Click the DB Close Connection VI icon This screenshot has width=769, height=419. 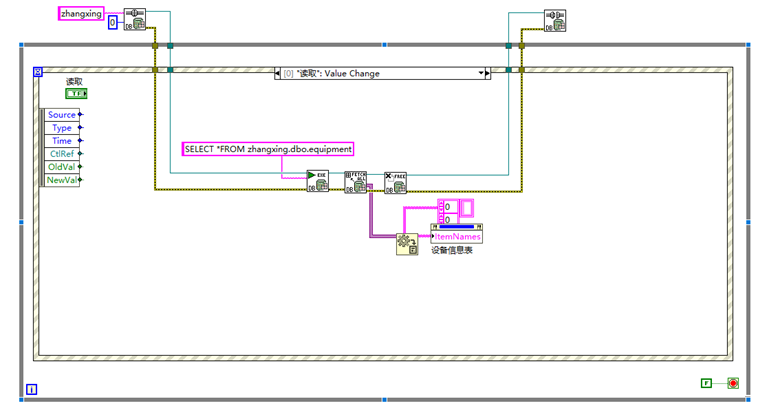click(x=555, y=21)
